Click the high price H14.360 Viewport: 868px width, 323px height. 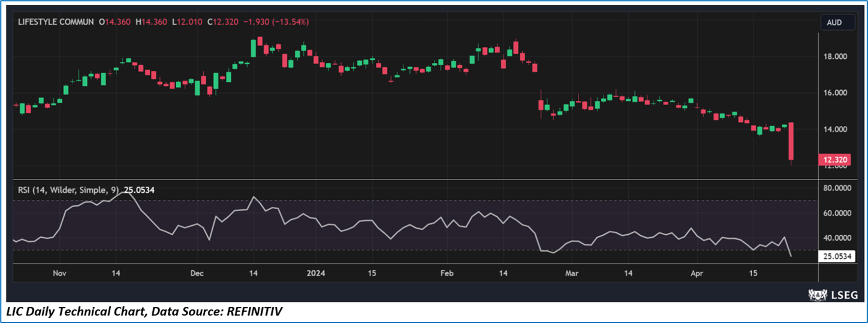152,22
